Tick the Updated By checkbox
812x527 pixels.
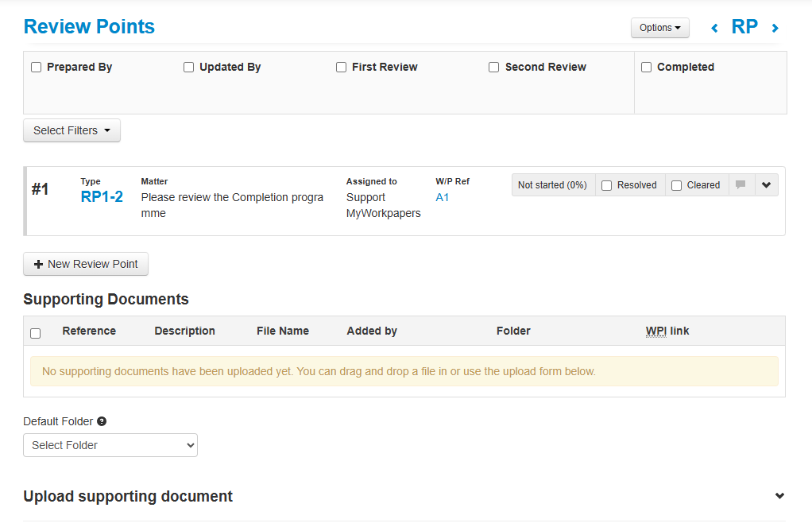tap(189, 68)
